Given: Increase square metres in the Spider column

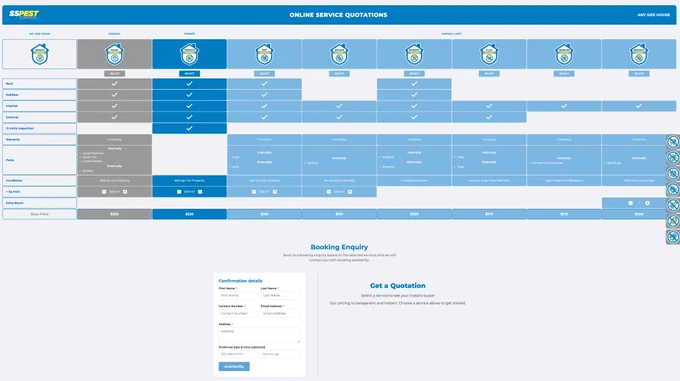Looking at the screenshot, I should pyautogui.click(x=350, y=192).
